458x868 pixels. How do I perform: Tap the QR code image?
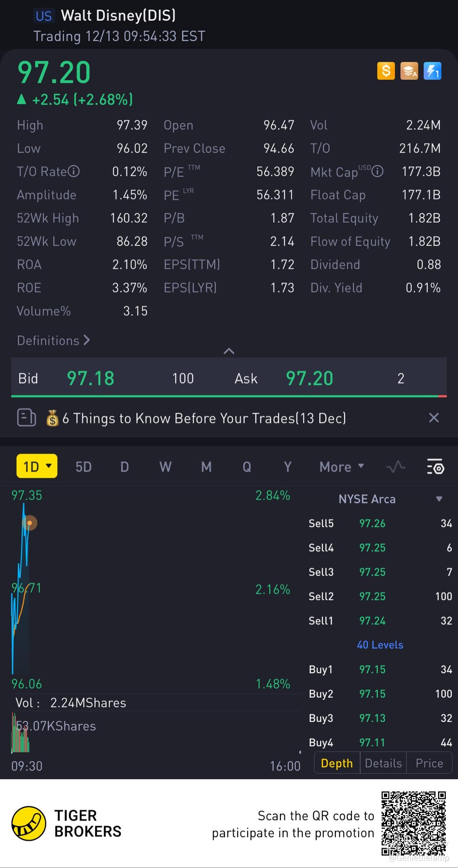(x=413, y=823)
